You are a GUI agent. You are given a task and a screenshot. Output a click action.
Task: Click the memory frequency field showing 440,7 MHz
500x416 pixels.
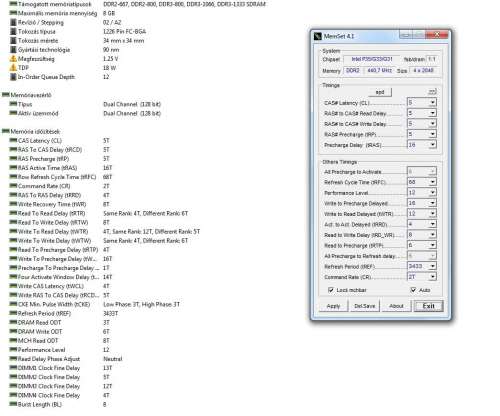click(379, 71)
